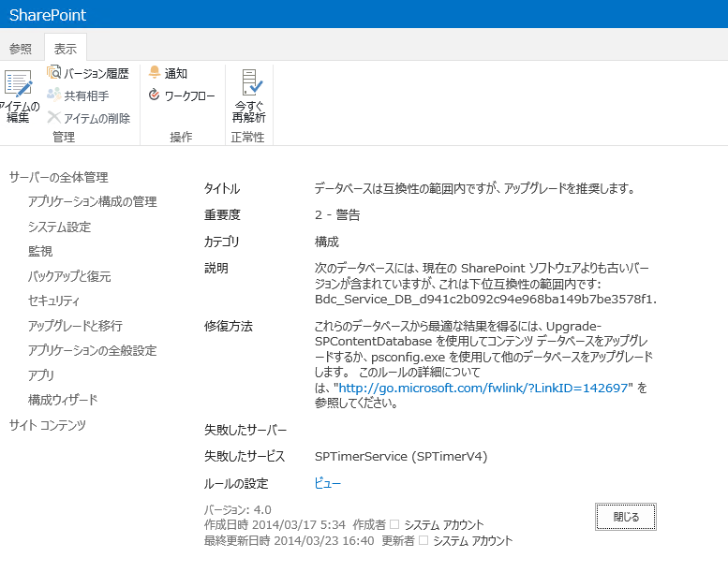Viewport: 728px width, 587px height.
Task: Click the アイテムの編集 edit item icon
Action: coord(19,84)
